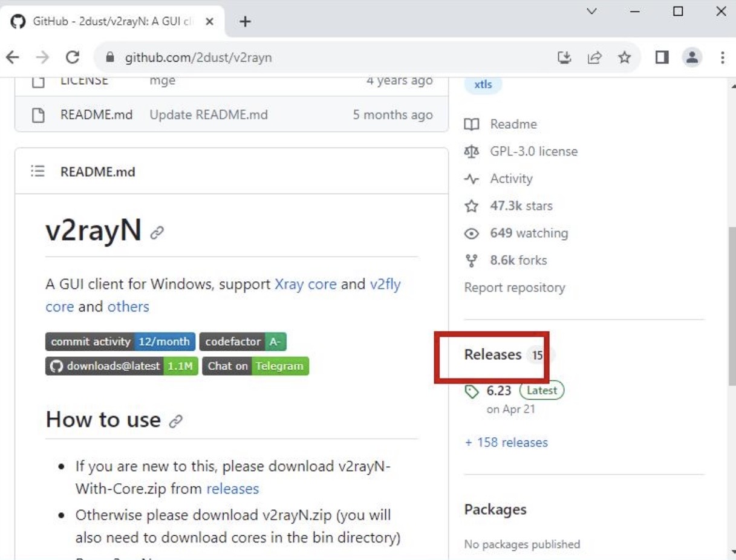Open a new browser tab
This screenshot has height=560, width=736.
point(245,22)
